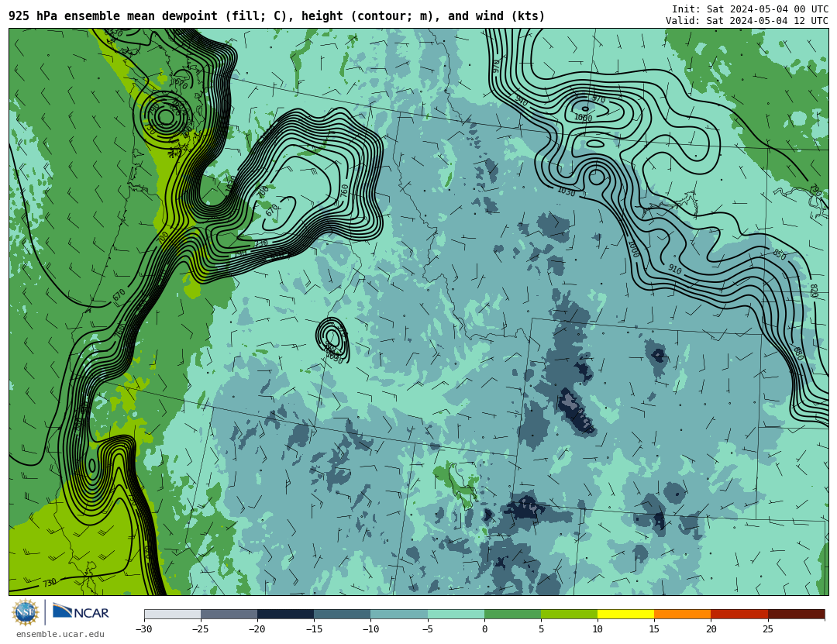Pick the red 20 to 25 colorbar swatch
This screenshot has height=644, width=837.
click(739, 614)
